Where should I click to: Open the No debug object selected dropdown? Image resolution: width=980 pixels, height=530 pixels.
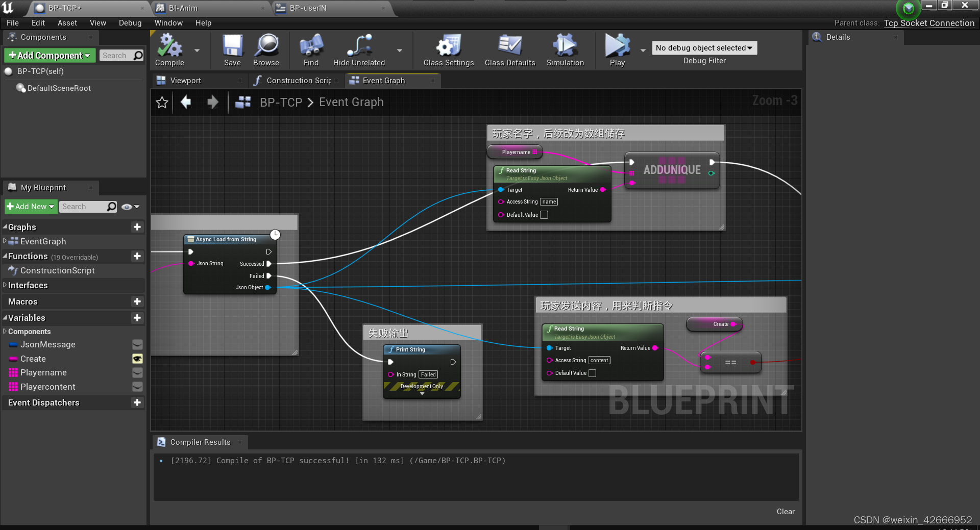(704, 47)
